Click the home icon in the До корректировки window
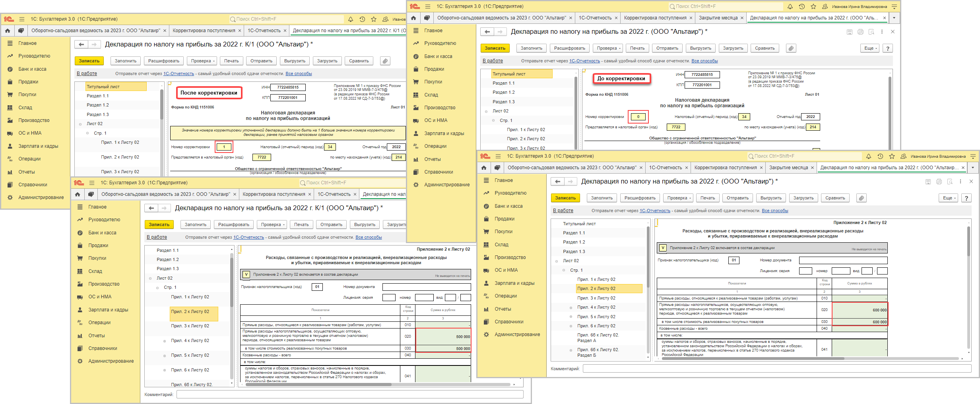This screenshot has height=404, width=980. 413,18
